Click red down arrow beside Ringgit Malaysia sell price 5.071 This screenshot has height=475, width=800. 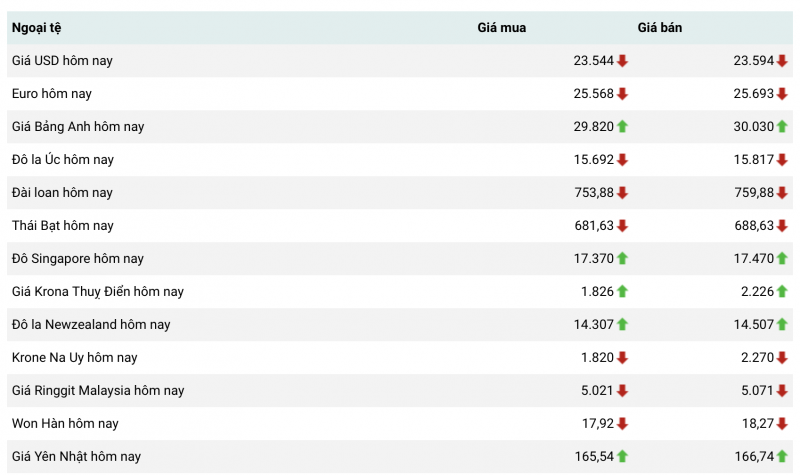[x=782, y=391]
